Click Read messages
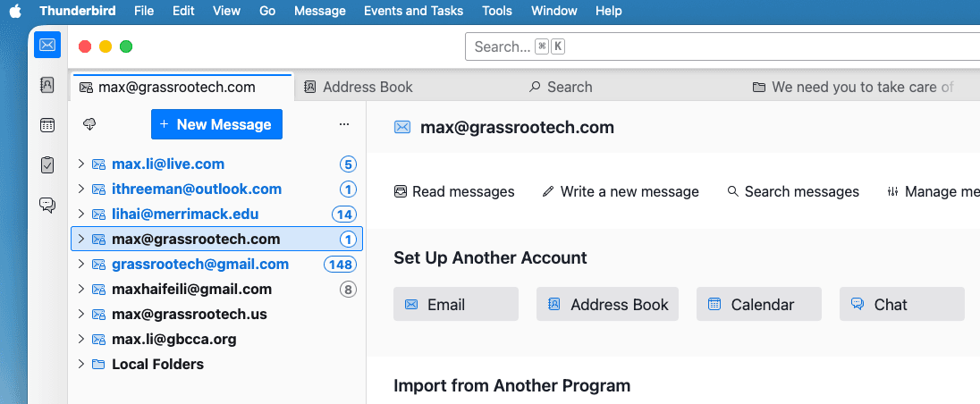This screenshot has height=404, width=980. click(454, 191)
